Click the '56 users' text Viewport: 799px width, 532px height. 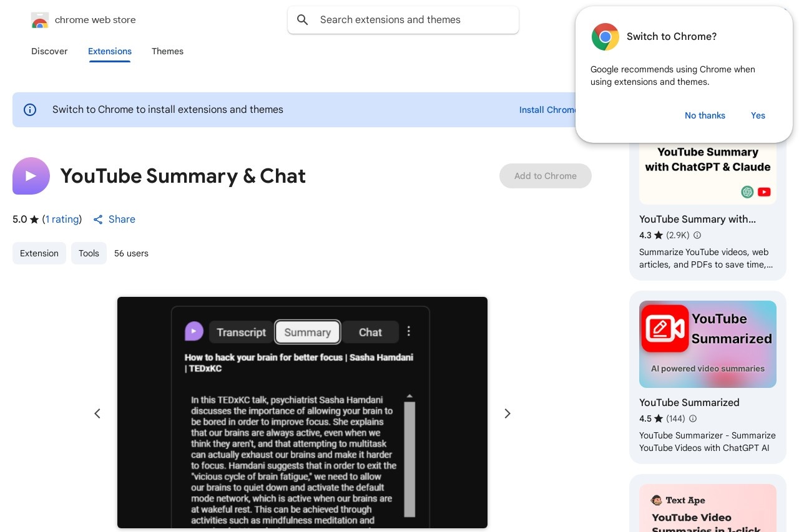(x=131, y=253)
